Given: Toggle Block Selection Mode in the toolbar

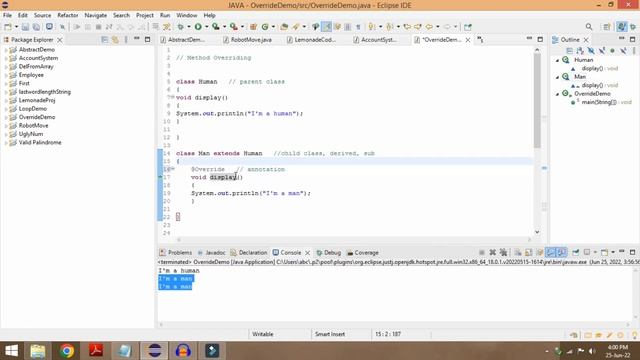Looking at the screenshot, I should (x=348, y=27).
